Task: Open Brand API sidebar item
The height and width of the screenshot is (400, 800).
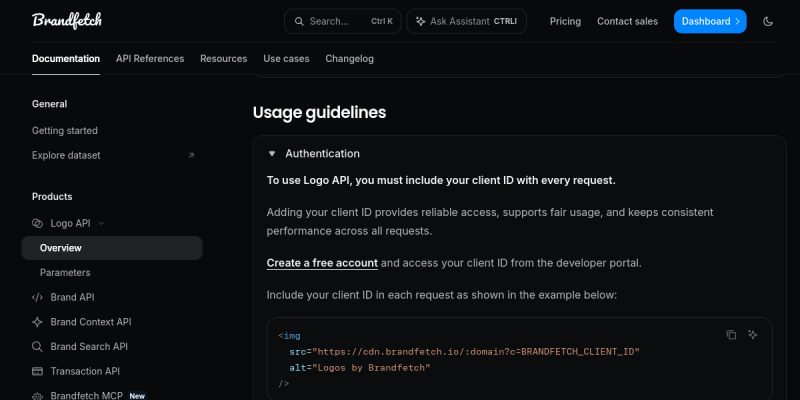Action: click(72, 297)
